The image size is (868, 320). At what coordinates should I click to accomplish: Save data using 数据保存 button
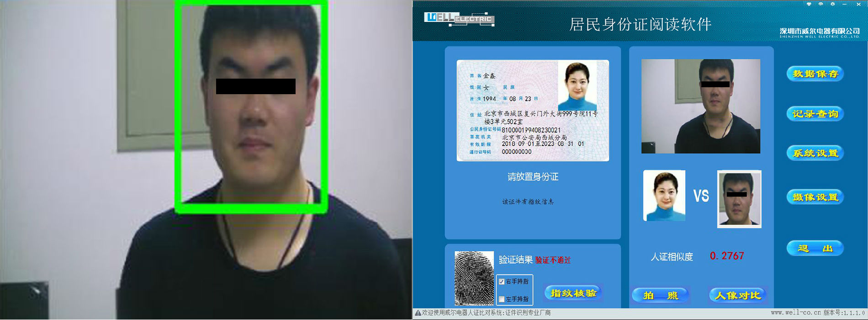tap(815, 74)
